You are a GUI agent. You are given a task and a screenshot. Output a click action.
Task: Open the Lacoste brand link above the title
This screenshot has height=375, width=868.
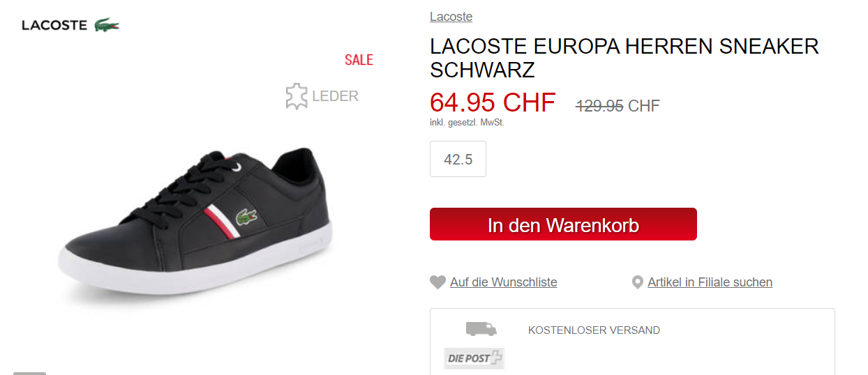point(451,17)
